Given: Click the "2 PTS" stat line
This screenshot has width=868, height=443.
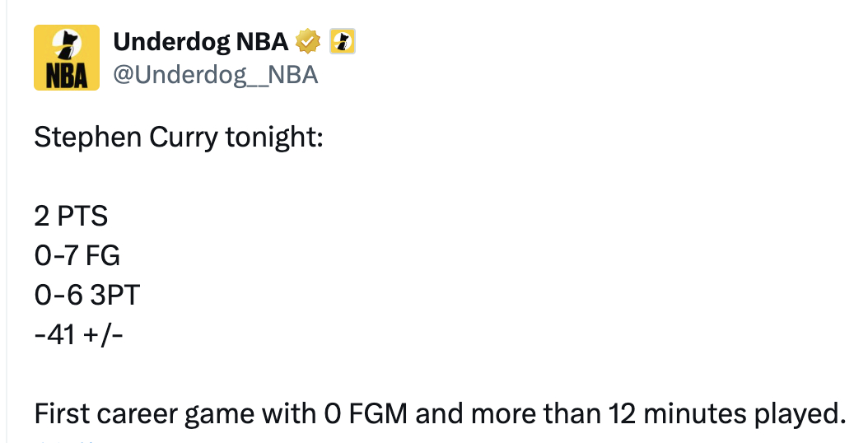Looking at the screenshot, I should point(71,216).
